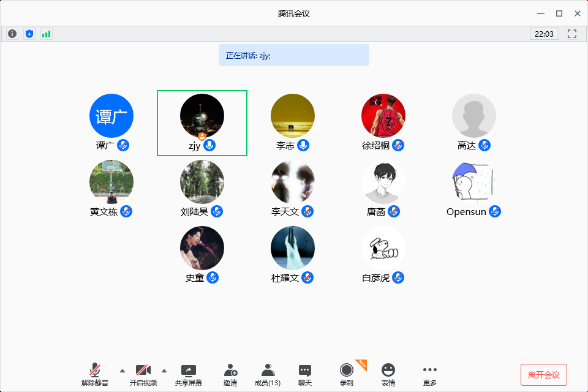
Task: Start recording with the 录制 button
Action: 347,374
